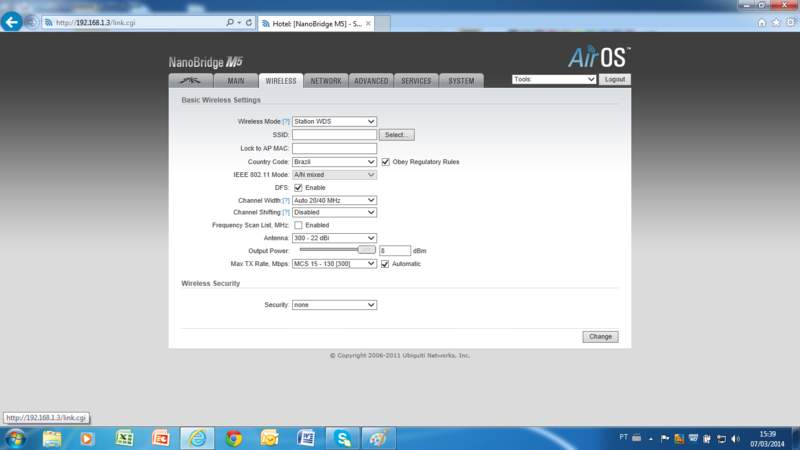Open the browser home icon
800x450 pixels.
tap(761, 22)
